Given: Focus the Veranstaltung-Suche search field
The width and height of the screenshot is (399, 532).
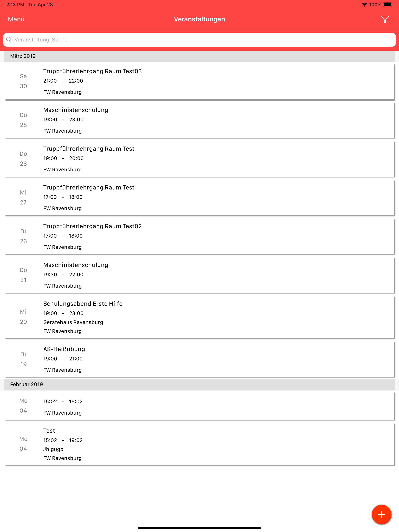Looking at the screenshot, I should pos(199,40).
